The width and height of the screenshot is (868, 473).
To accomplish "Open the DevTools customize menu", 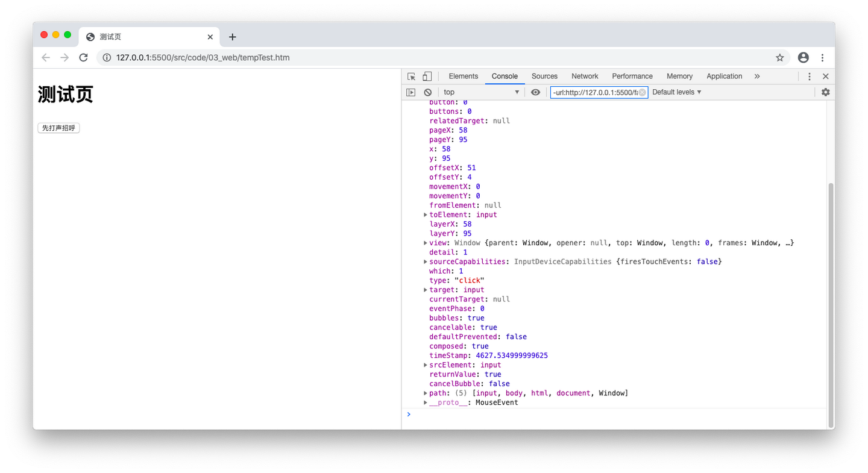I will pyautogui.click(x=810, y=77).
